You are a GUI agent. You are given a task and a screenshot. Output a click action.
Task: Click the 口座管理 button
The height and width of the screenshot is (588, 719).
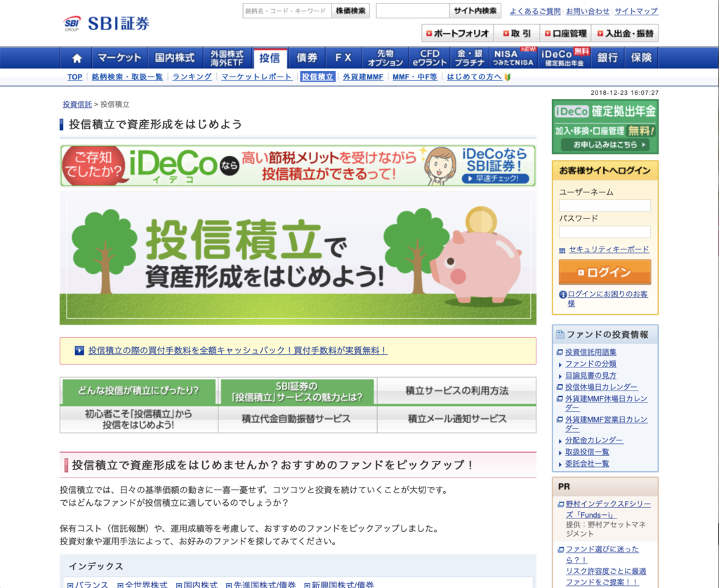[565, 33]
